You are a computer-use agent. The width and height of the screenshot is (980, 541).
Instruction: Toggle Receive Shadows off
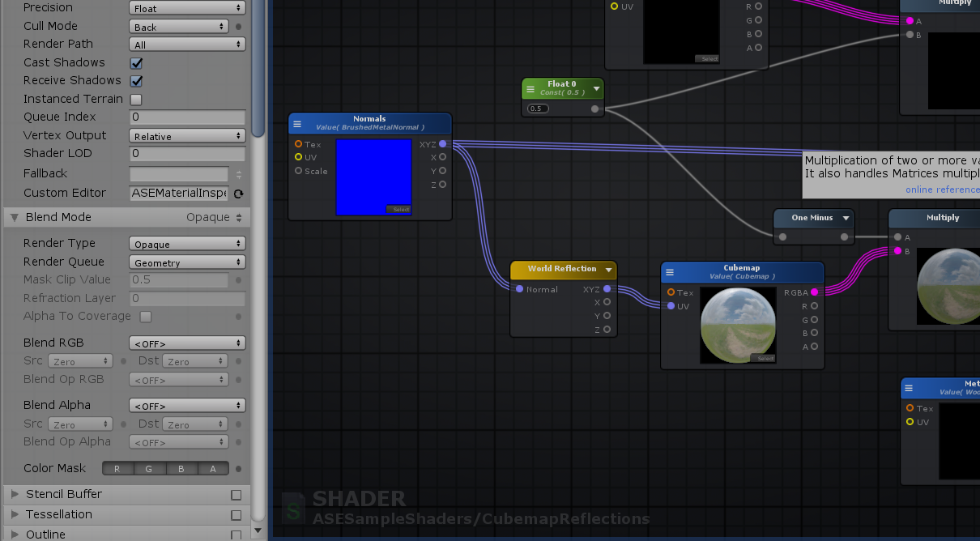(136, 80)
